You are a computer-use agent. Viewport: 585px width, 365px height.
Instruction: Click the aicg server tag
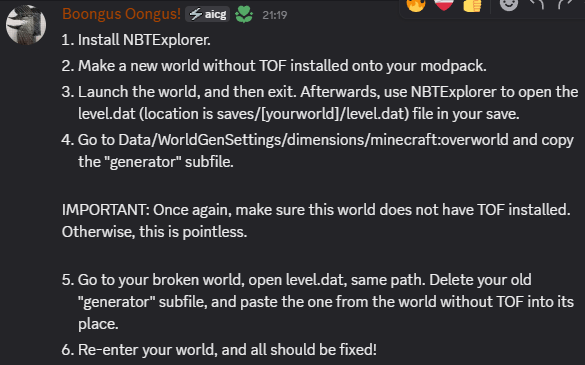pos(207,15)
